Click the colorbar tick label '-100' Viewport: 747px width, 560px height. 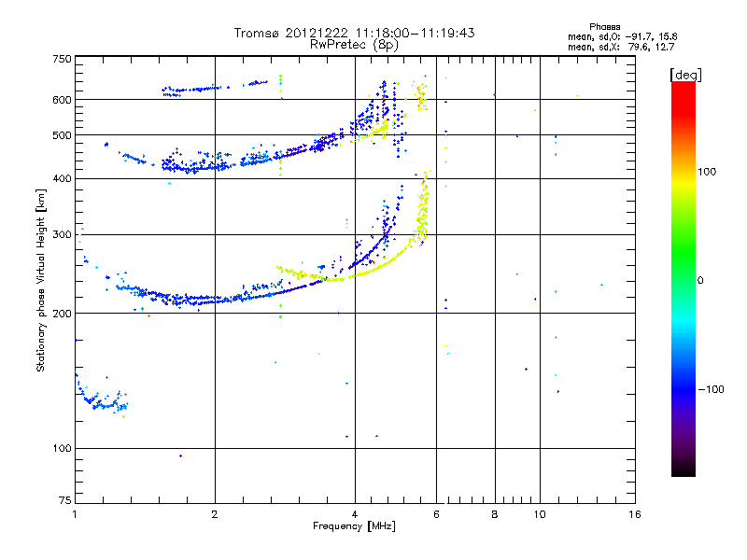[x=711, y=389]
